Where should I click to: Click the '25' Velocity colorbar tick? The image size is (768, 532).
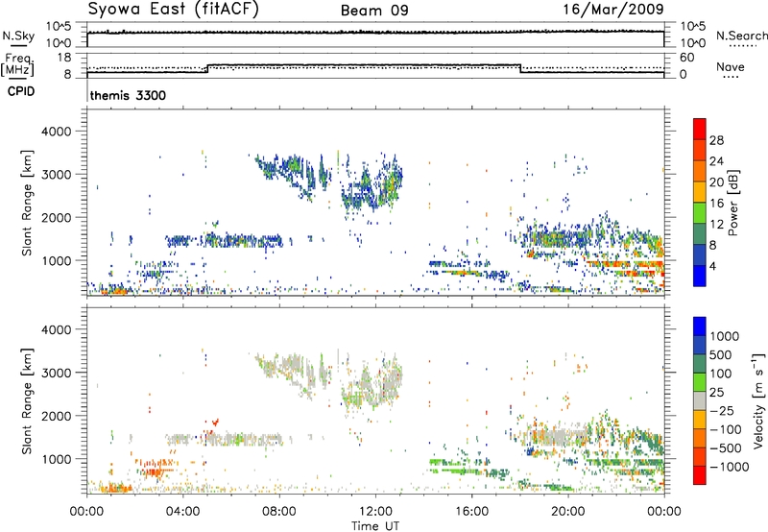click(716, 392)
